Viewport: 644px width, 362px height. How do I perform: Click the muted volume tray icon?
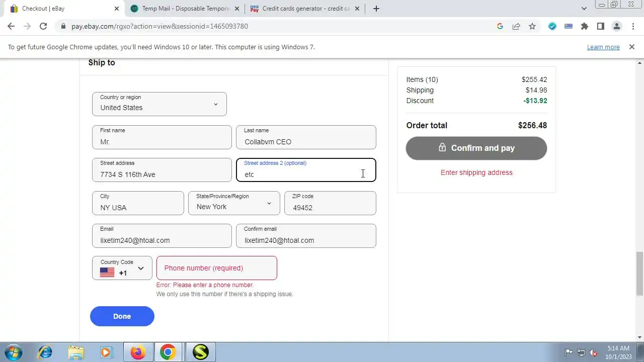point(594,352)
